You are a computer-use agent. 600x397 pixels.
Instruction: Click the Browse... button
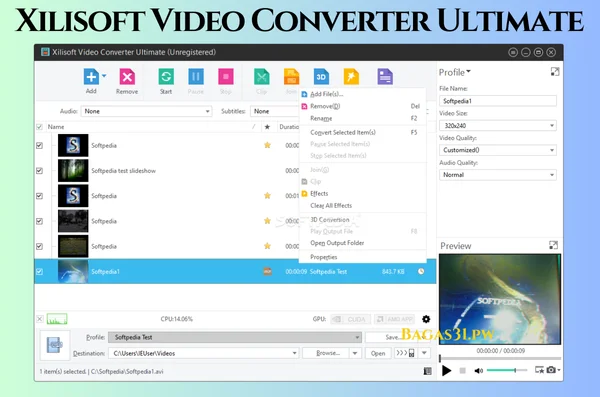click(326, 353)
